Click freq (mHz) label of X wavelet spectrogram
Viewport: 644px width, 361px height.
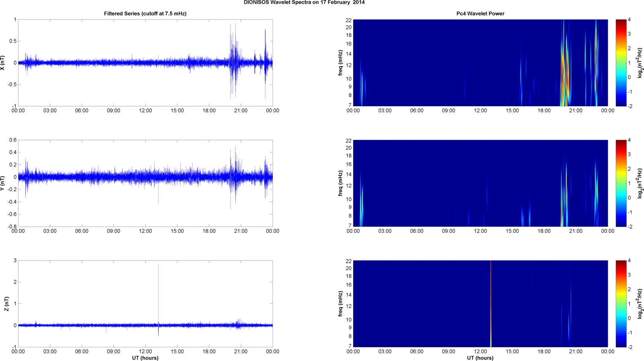click(340, 63)
